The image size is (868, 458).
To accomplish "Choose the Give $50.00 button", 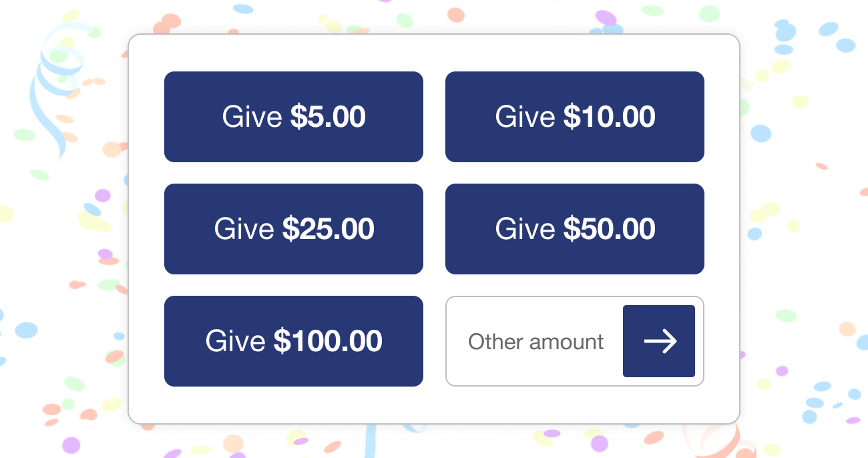I will (x=575, y=229).
